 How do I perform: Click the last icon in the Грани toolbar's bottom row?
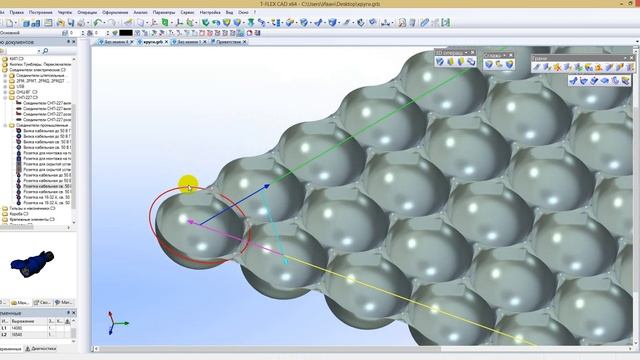(x=626, y=81)
